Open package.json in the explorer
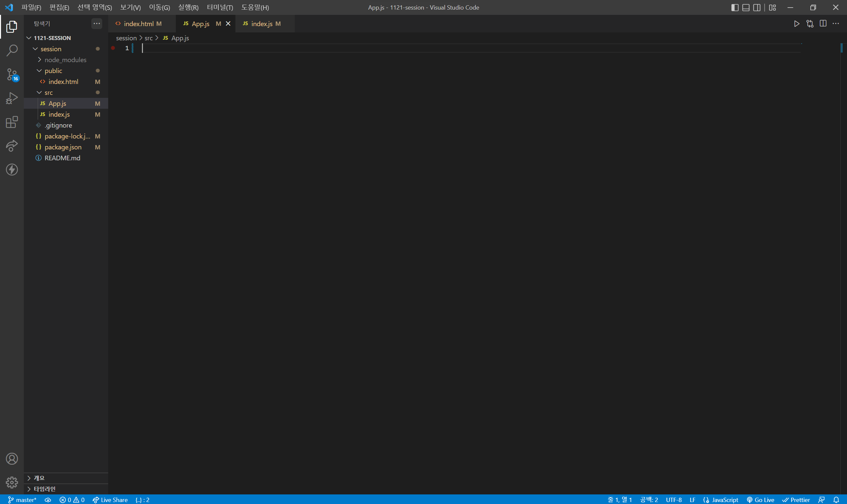Screen dimensions: 847x504 pyautogui.click(x=63, y=147)
